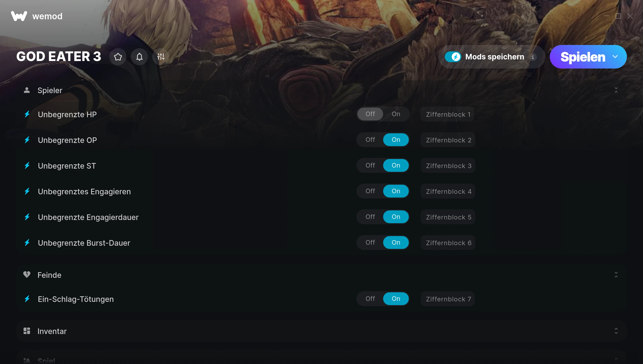Add GOD EATER 3 to favorites with star icon
This screenshot has height=364, width=643.
118,57
